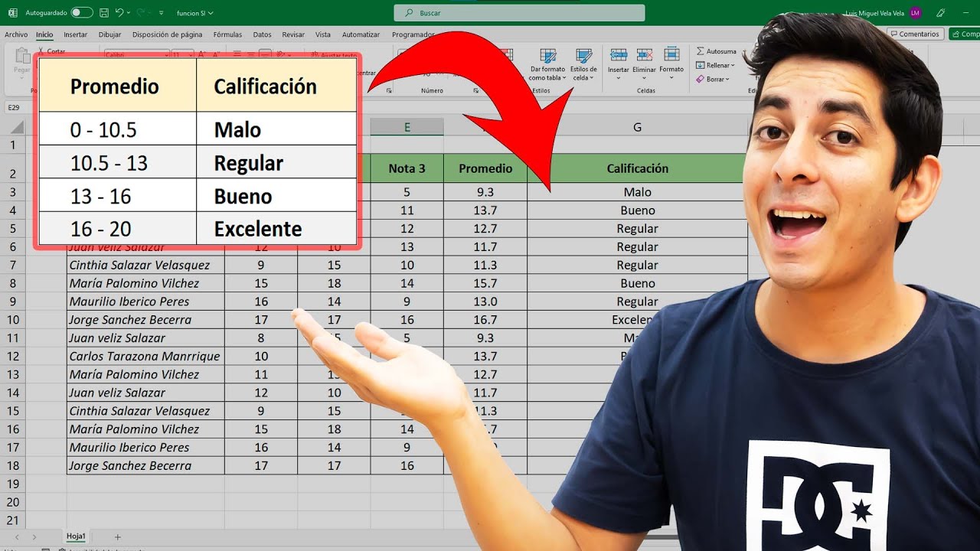Click the Autosuma sigma icon
Screen dimensions: 980x551
pos(700,51)
